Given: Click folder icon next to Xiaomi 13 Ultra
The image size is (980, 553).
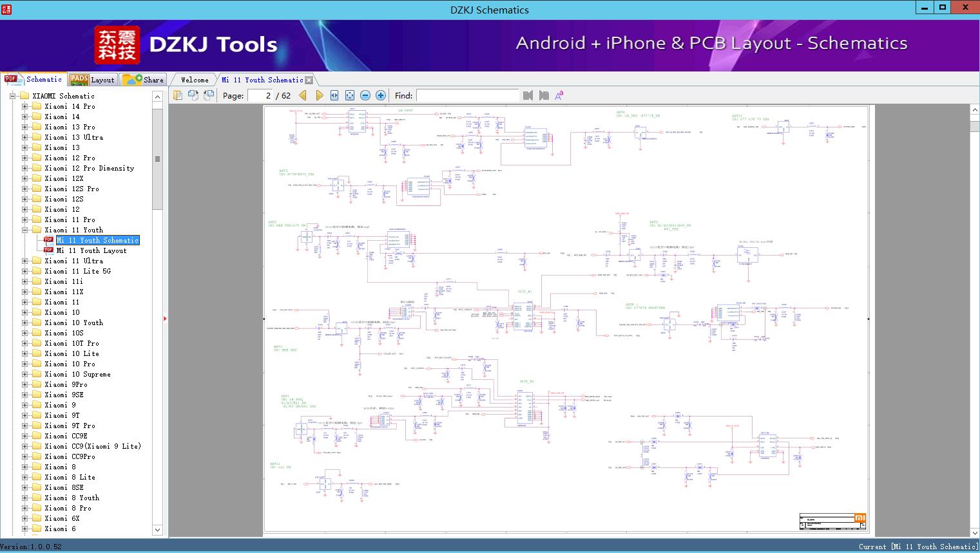Looking at the screenshot, I should tap(37, 137).
